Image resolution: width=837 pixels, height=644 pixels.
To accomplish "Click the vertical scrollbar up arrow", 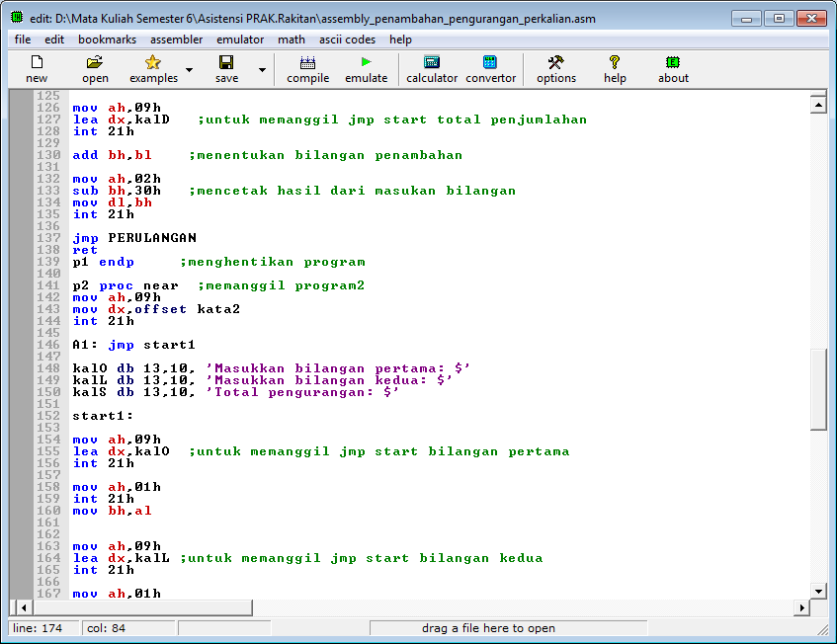I will click(818, 105).
